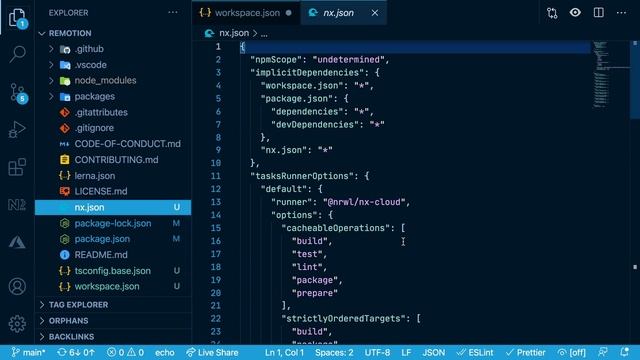Start Live Share session

click(212, 352)
